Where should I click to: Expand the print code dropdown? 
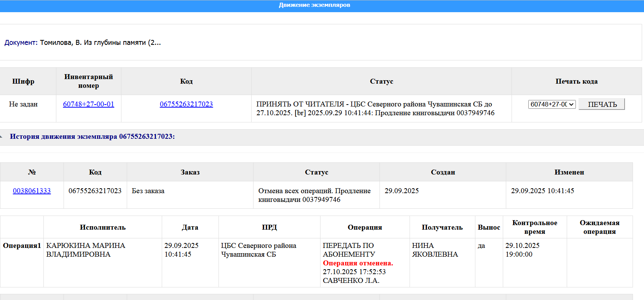[x=552, y=104]
